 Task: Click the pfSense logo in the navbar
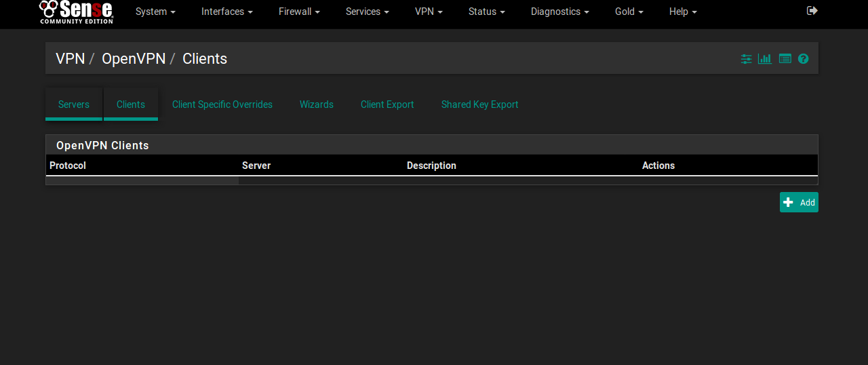76,12
